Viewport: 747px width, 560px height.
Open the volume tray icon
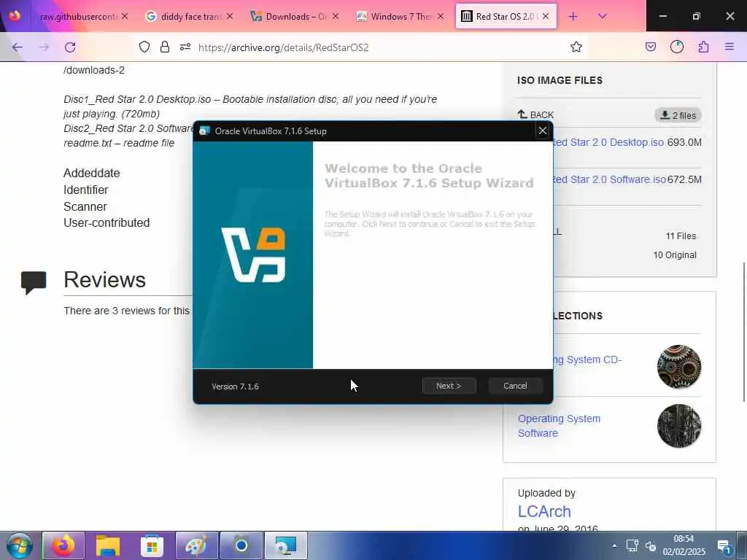click(x=651, y=545)
